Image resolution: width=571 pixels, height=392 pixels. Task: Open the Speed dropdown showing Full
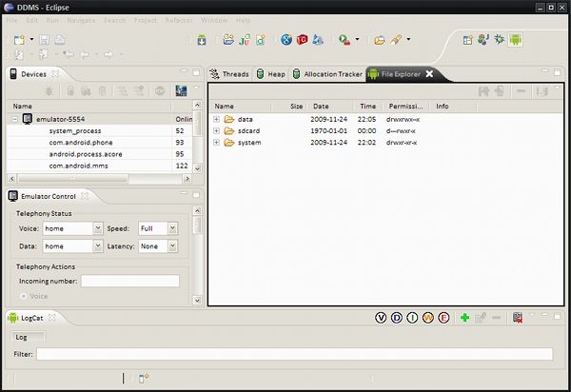pos(173,228)
